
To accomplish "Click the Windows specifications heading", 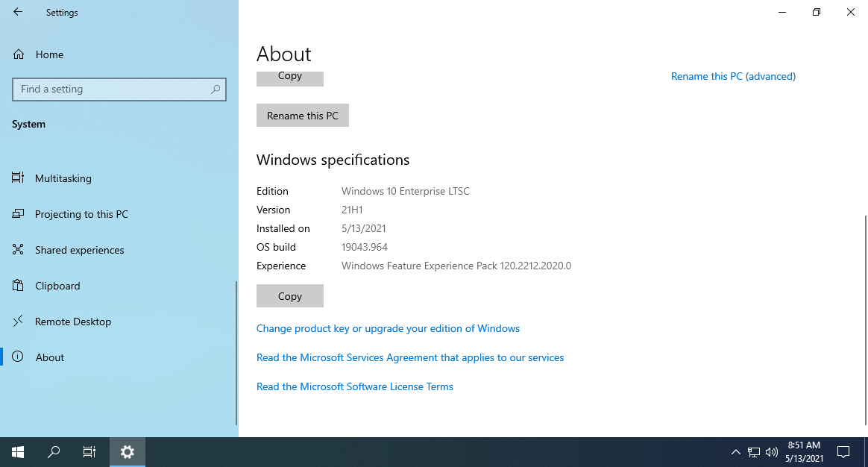I will tap(333, 160).
